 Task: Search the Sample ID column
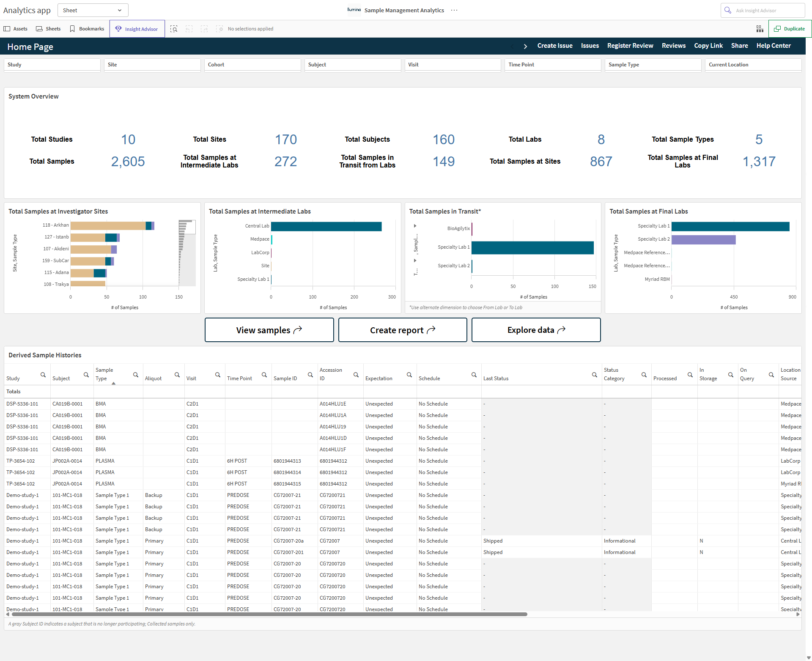(310, 375)
